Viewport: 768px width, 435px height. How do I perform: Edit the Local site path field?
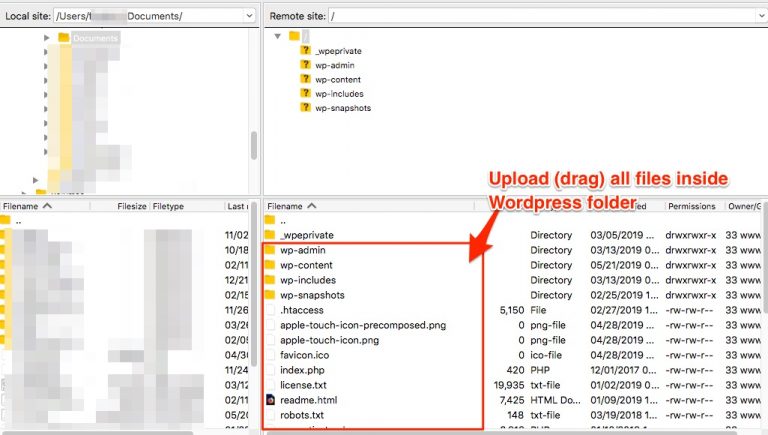pos(148,16)
